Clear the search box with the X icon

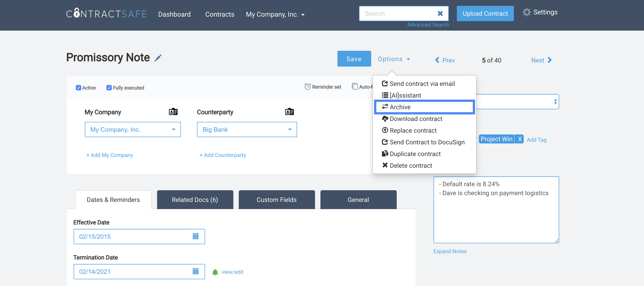440,13
